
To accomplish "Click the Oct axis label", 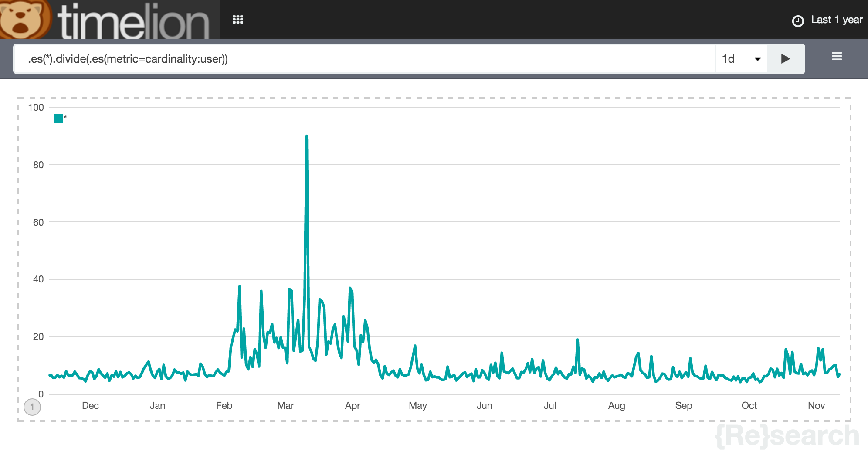I will 749,406.
